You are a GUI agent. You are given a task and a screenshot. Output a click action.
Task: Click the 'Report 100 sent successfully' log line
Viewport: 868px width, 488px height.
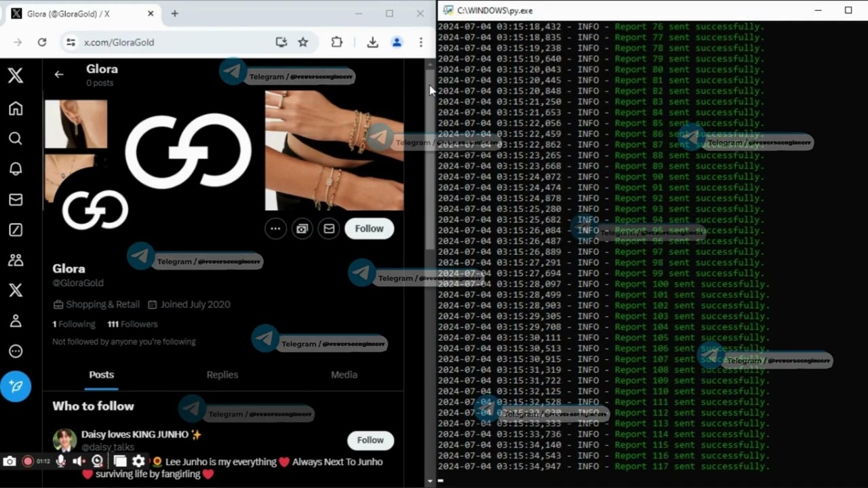tap(604, 284)
